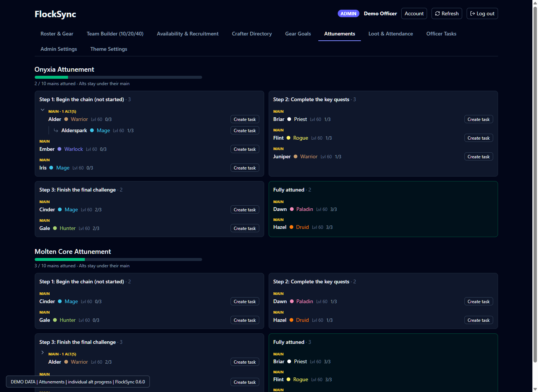The height and width of the screenshot is (392, 538).
Task: Click the Refresh button
Action: point(447,13)
